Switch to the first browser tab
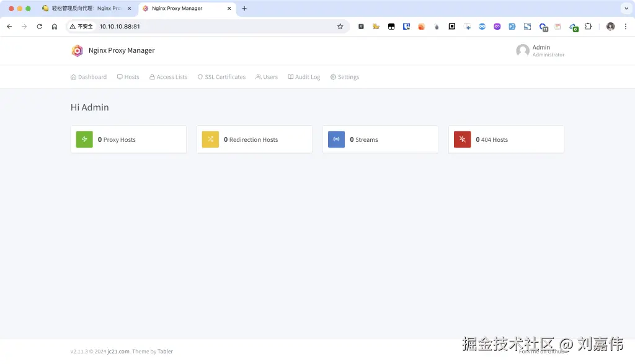The image size is (635, 364). 86,9
